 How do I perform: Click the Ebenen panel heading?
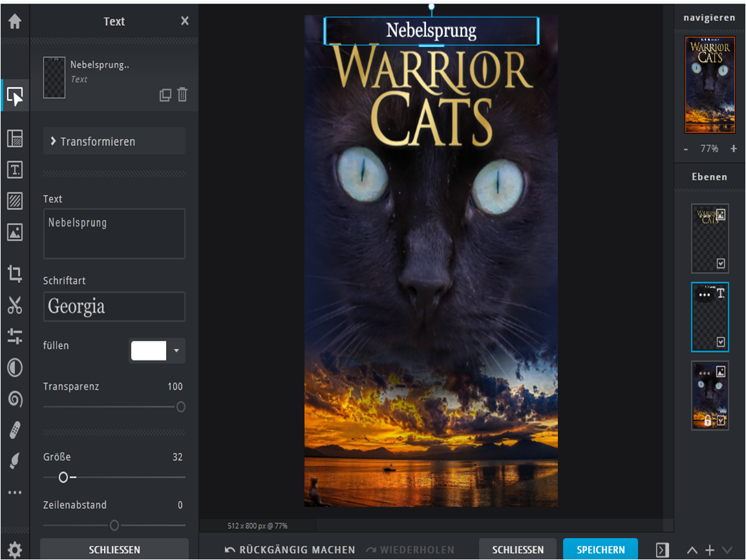[x=709, y=177]
